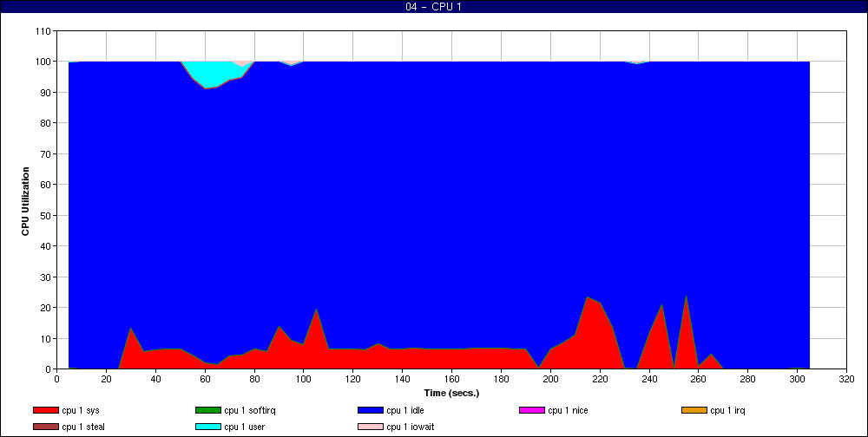Select the 'cpu 1 sys' legend label
The width and height of the screenshot is (868, 437).
(x=81, y=410)
